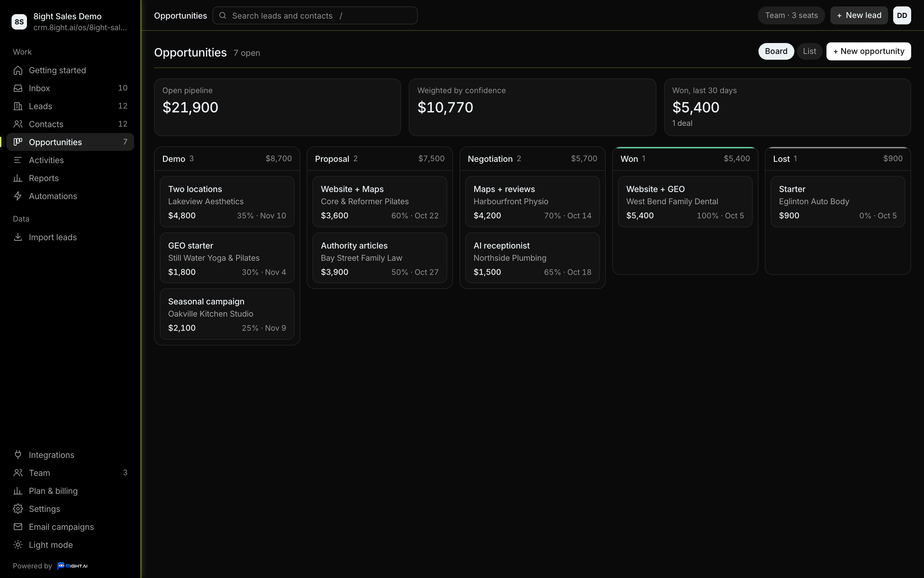Open the Website + GEO won card
924x578 pixels.
[x=685, y=202]
